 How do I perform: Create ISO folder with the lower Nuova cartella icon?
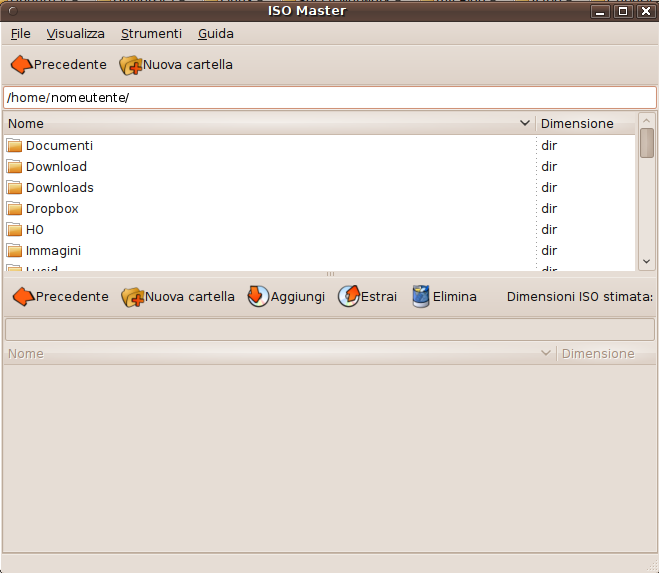[x=133, y=297]
